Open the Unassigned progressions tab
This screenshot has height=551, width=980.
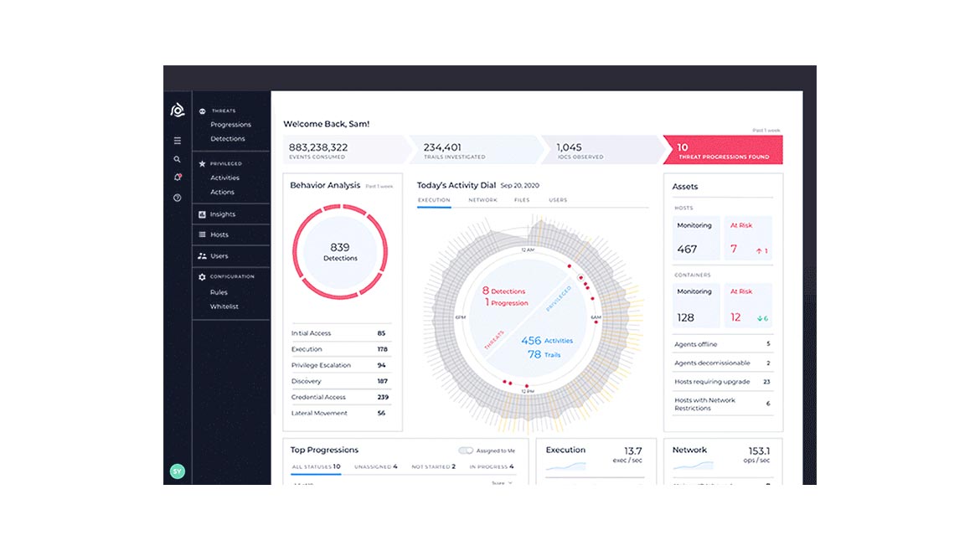[375, 466]
